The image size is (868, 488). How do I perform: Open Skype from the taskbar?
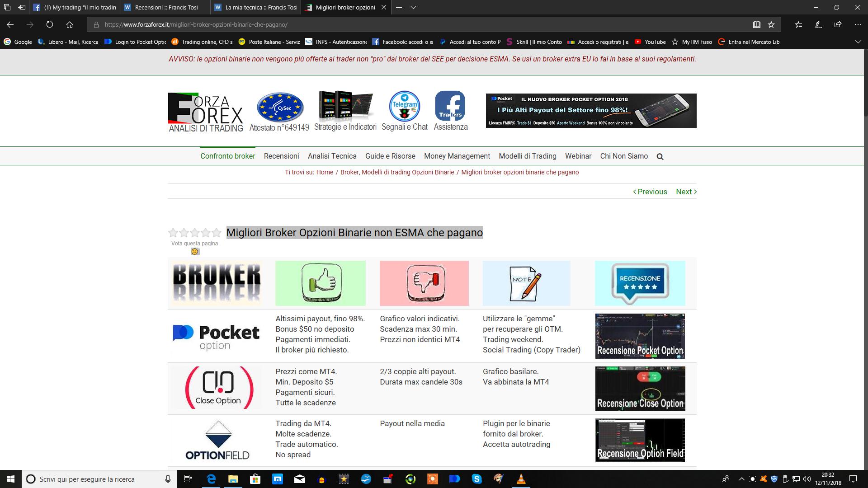(x=476, y=479)
